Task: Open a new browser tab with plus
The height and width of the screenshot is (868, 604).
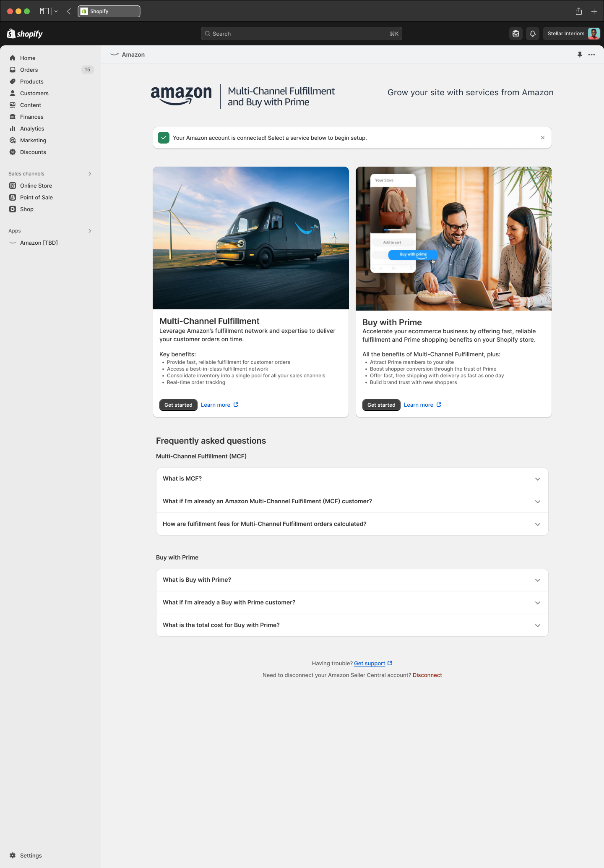Action: click(594, 11)
